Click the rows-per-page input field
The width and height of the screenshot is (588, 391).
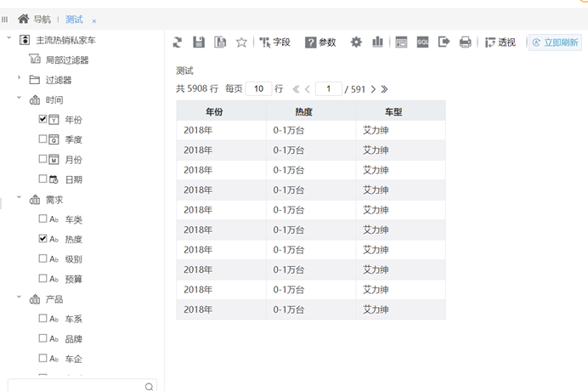tap(258, 88)
